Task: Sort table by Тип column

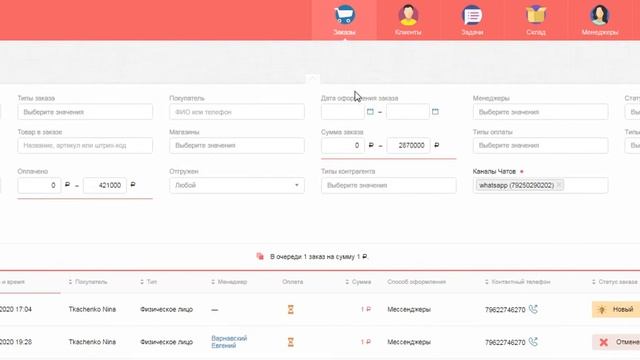Action: point(149,282)
